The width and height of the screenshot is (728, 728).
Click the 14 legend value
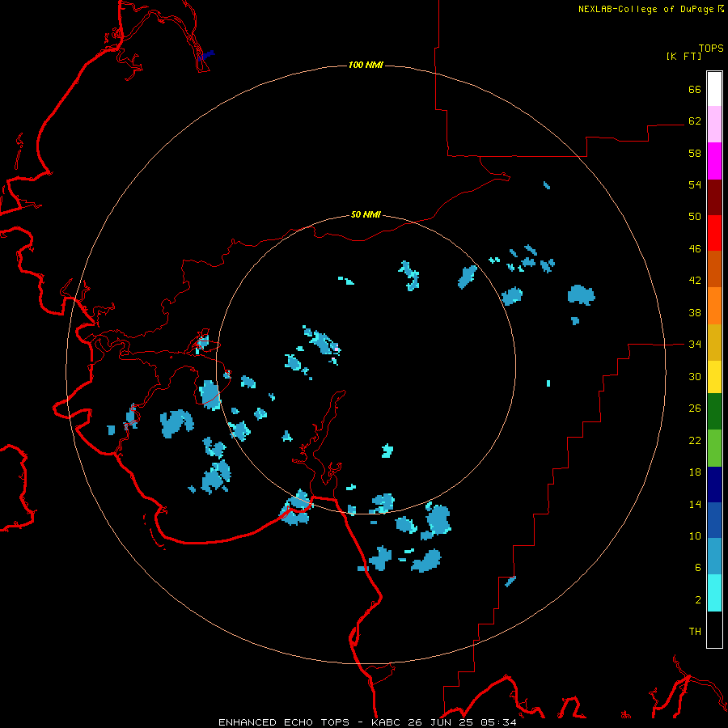[695, 504]
